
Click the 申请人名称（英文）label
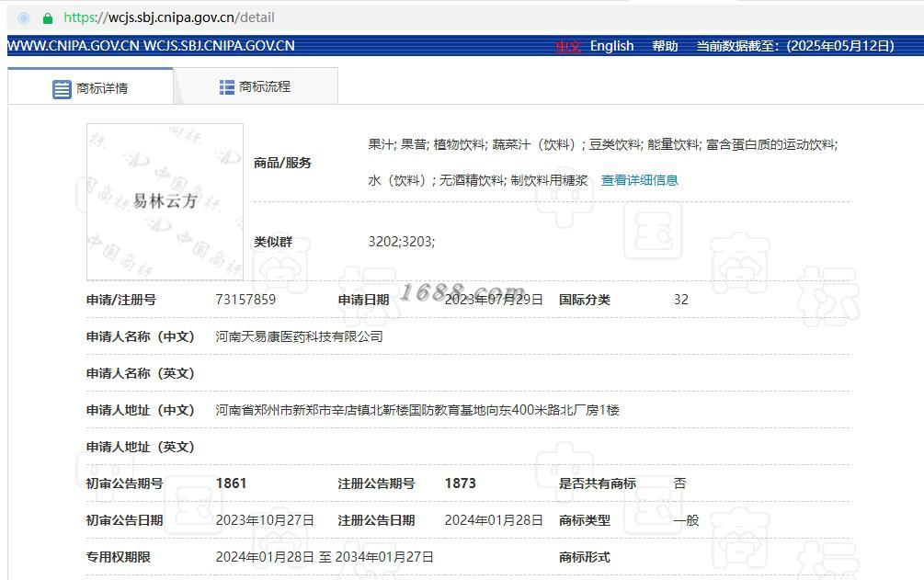coord(141,373)
